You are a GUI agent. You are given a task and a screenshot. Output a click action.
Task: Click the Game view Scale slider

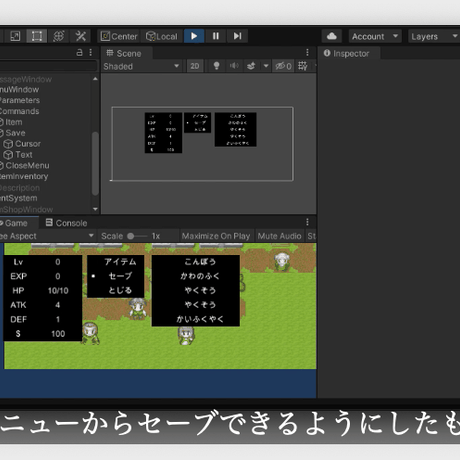[137, 236]
